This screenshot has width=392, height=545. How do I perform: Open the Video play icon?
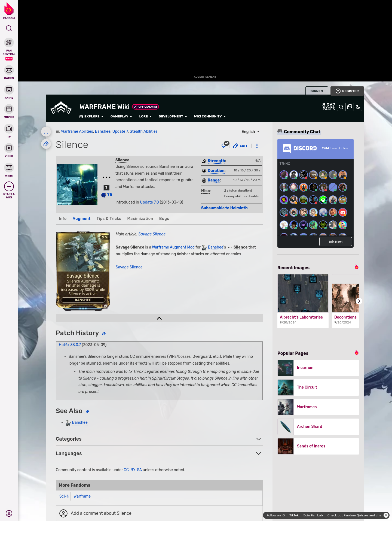(x=9, y=148)
